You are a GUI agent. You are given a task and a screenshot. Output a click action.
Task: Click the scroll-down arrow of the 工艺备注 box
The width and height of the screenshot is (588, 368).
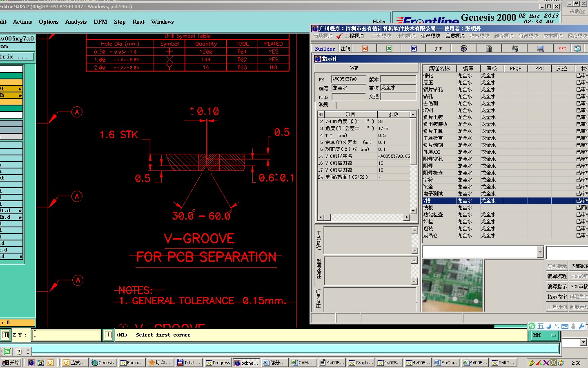(x=414, y=251)
